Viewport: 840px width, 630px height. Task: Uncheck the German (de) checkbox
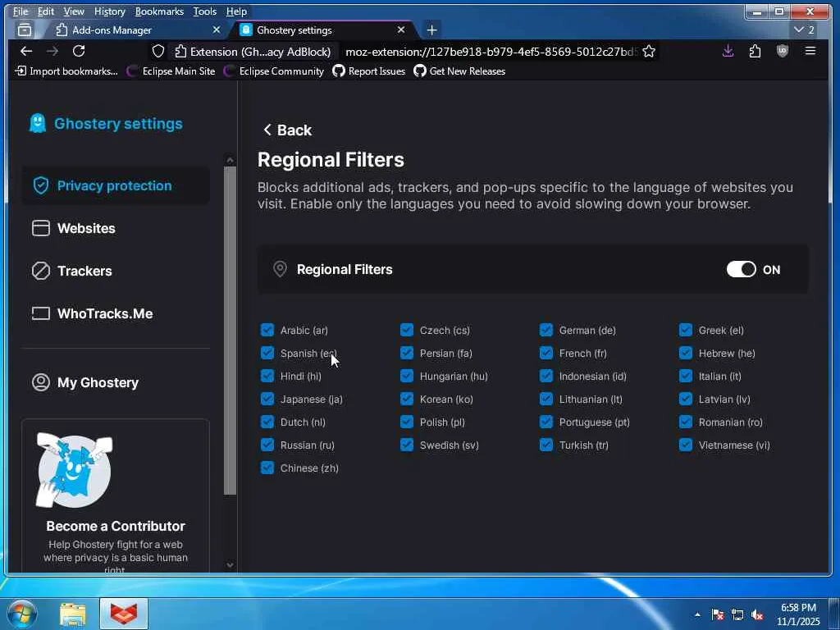tap(546, 330)
